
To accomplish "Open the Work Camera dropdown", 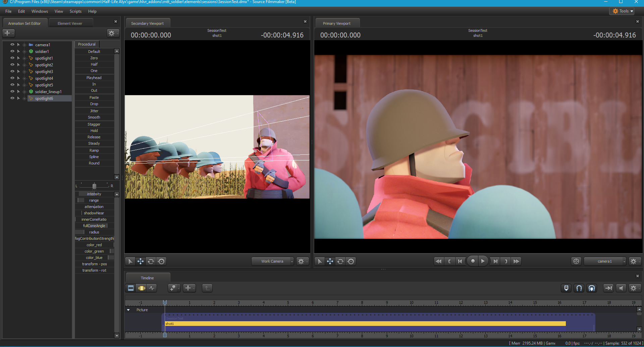I will pos(273,261).
